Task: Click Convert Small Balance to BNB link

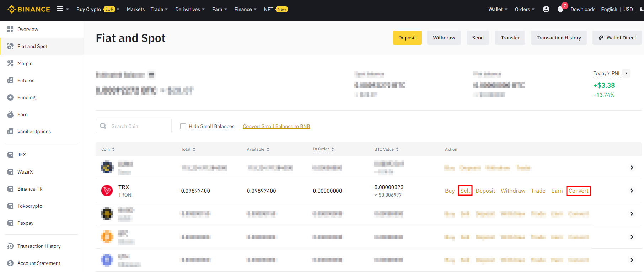Action: [276, 126]
